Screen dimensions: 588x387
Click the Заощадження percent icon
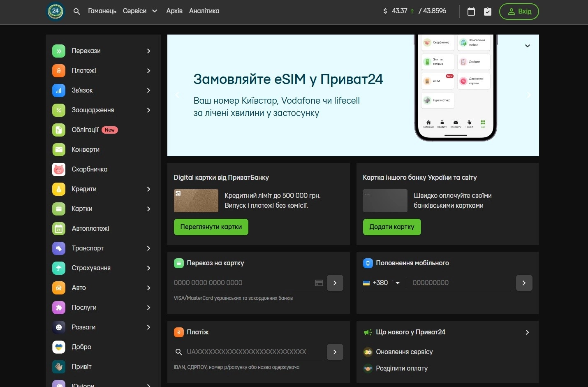[x=59, y=110]
